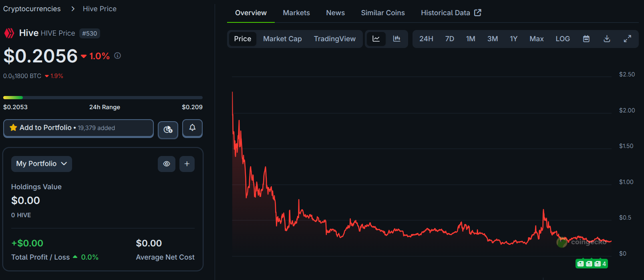Open the Markets tab

[x=296, y=13]
